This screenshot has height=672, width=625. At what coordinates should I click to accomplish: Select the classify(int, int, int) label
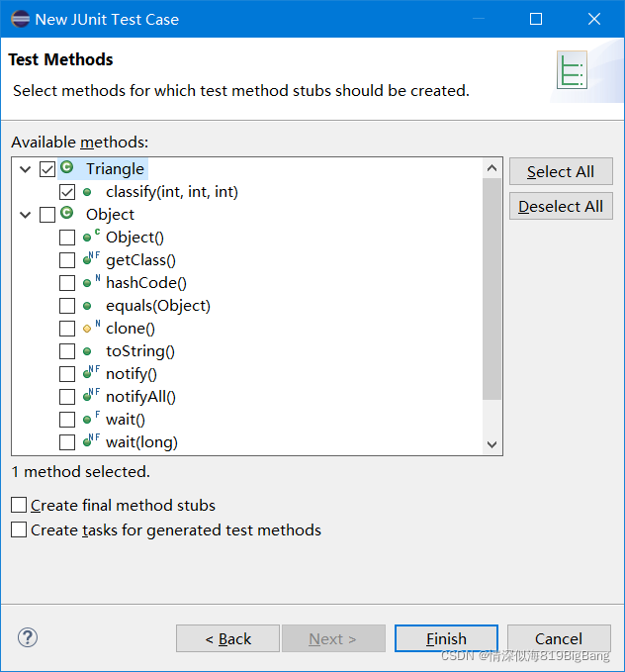[172, 192]
